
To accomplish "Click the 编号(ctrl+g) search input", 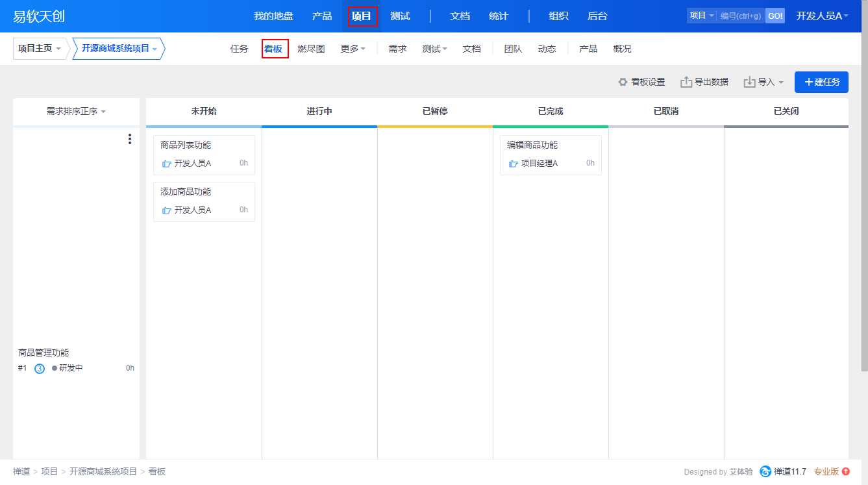I will coord(741,16).
